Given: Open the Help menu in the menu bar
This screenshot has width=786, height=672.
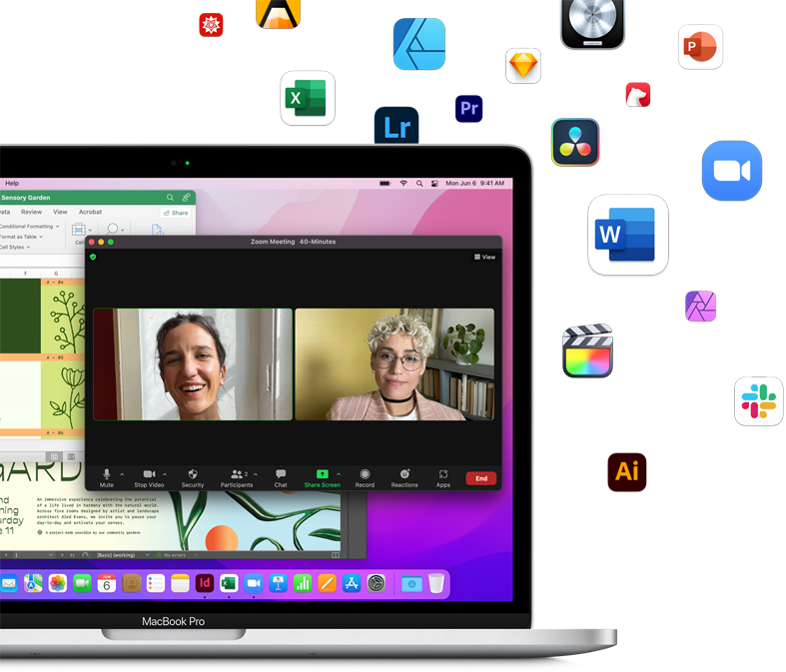Looking at the screenshot, I should tap(12, 184).
